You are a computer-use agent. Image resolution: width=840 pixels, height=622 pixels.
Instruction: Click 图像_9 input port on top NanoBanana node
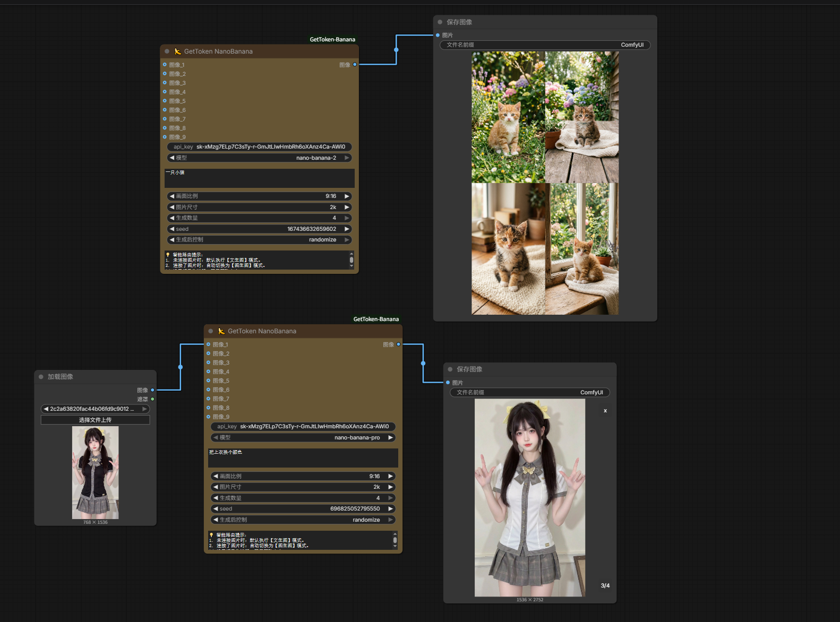point(165,137)
